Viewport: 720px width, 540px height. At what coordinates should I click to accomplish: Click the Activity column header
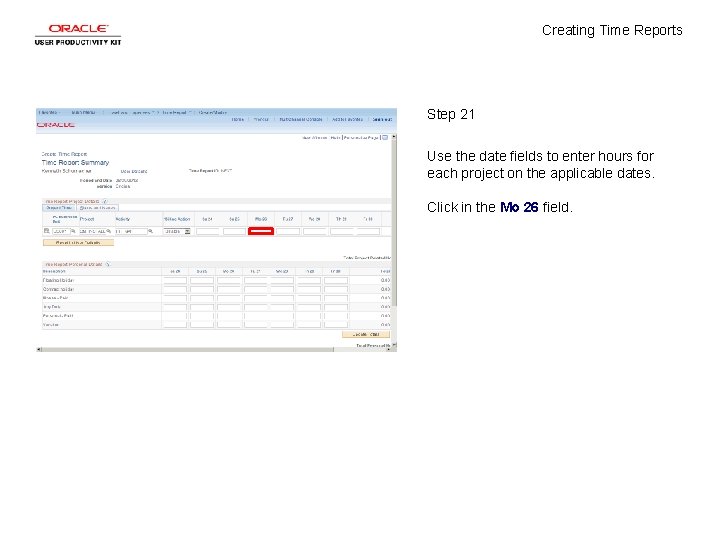tap(123, 219)
